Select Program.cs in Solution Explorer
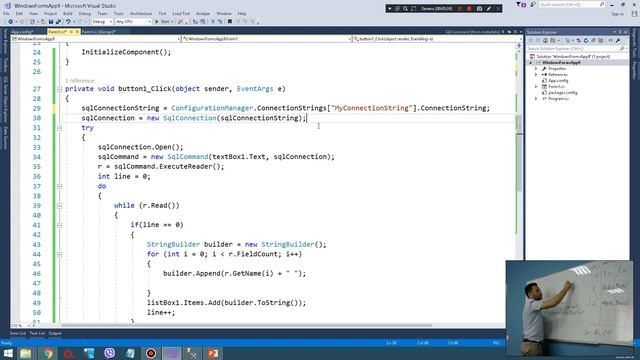 pyautogui.click(x=558, y=99)
